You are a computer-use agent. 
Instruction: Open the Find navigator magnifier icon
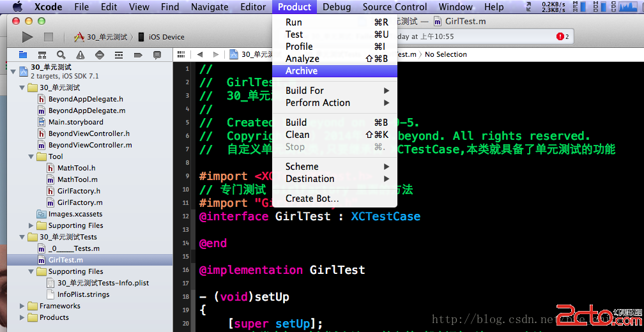tap(61, 55)
